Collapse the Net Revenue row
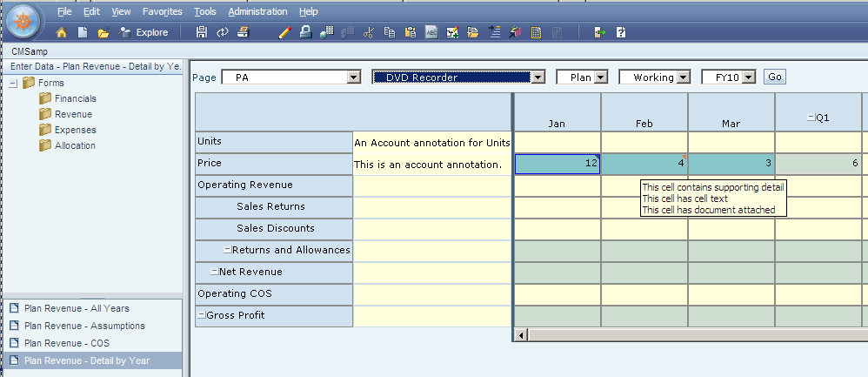 click(x=215, y=272)
